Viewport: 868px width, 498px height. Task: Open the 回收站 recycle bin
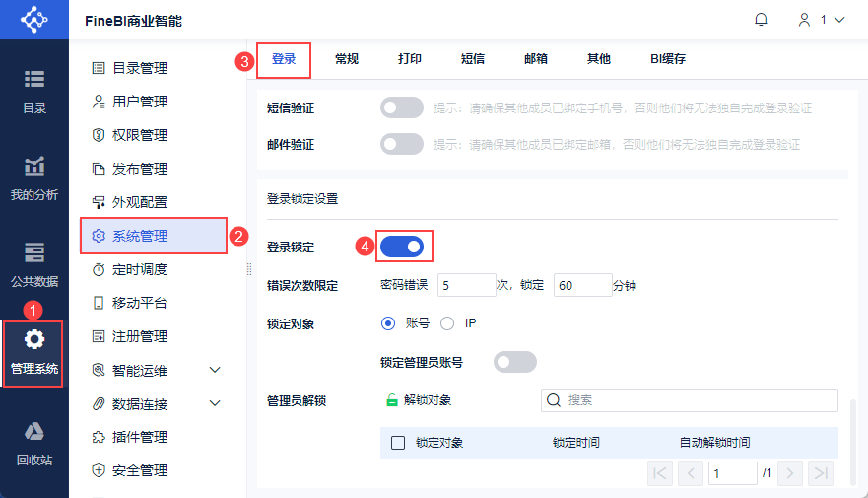34,443
